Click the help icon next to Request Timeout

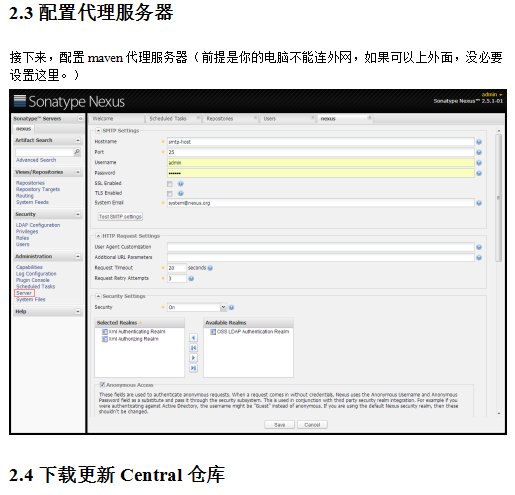coord(210,268)
